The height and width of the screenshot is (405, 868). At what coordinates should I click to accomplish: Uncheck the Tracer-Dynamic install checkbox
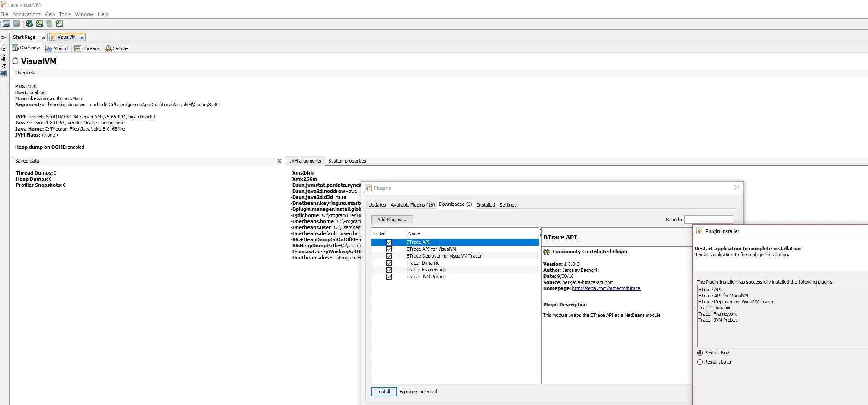(x=389, y=263)
